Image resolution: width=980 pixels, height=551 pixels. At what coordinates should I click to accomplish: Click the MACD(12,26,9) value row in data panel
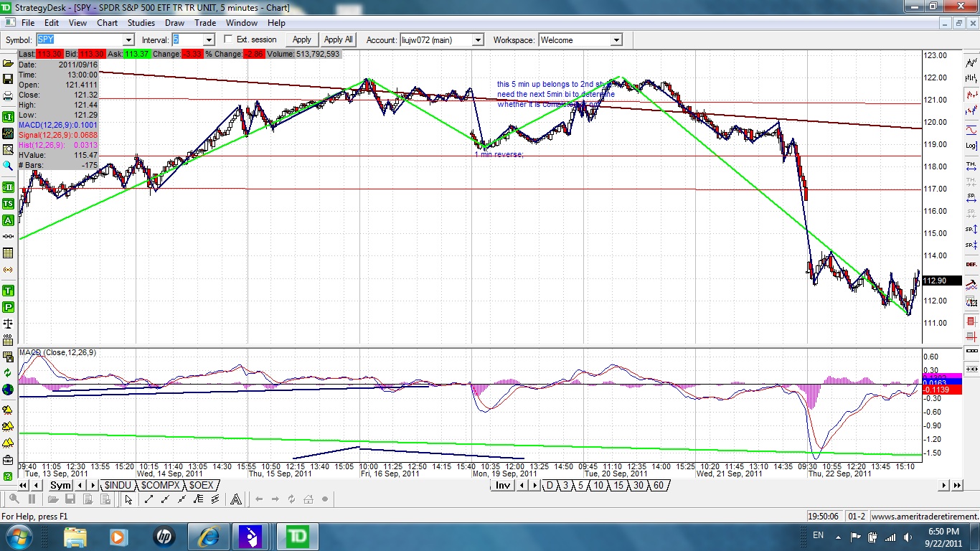[58, 125]
